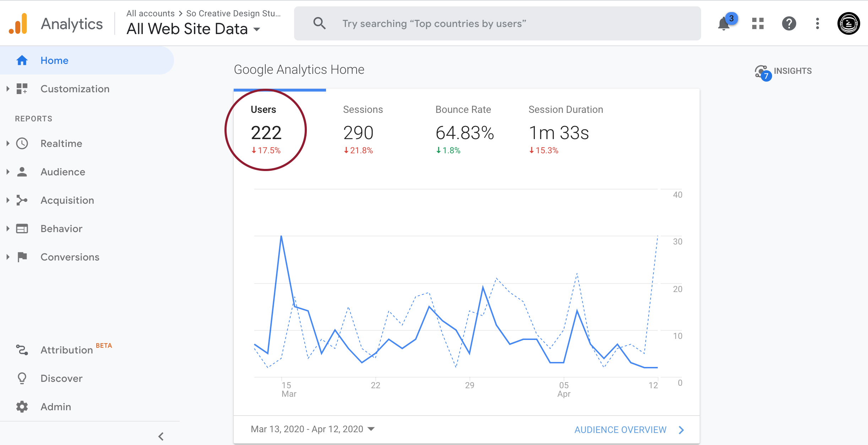This screenshot has height=445, width=868.
Task: Open the Attribution BETA menu item
Action: (x=76, y=350)
